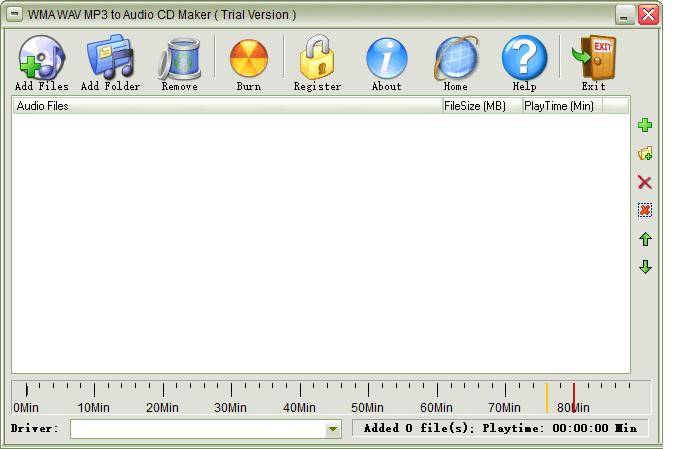
Task: Sort by Audio Files column header
Action: (226, 106)
